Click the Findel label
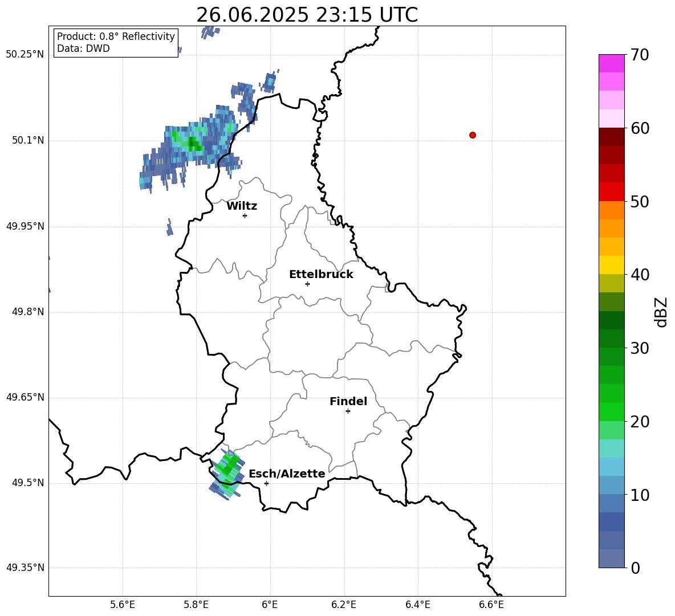The height and width of the screenshot is (616, 675). click(x=348, y=402)
